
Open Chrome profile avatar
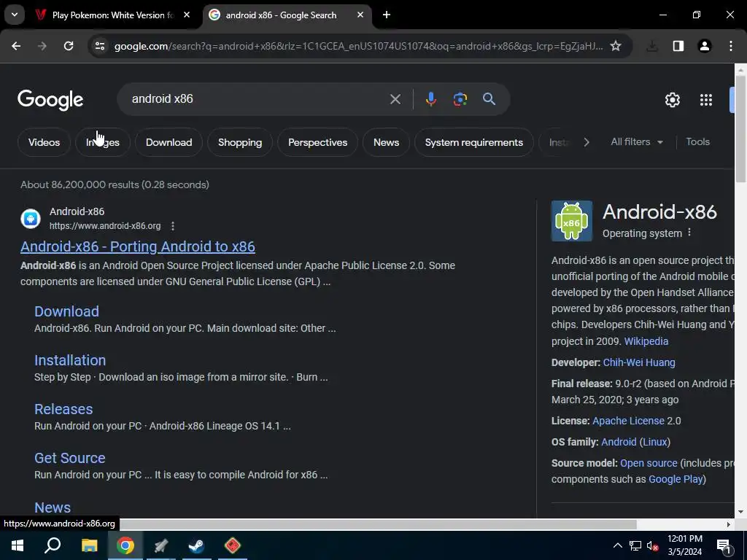(705, 46)
